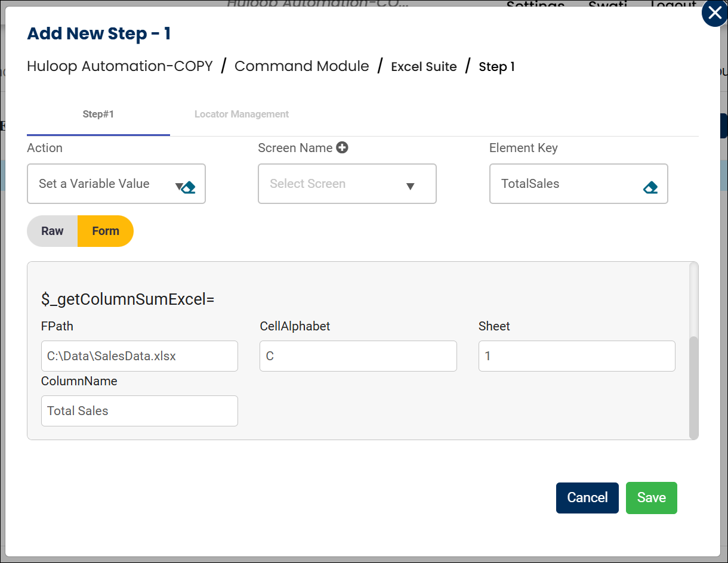Close the Add New Step dialog
This screenshot has height=563, width=728.
tap(714, 14)
